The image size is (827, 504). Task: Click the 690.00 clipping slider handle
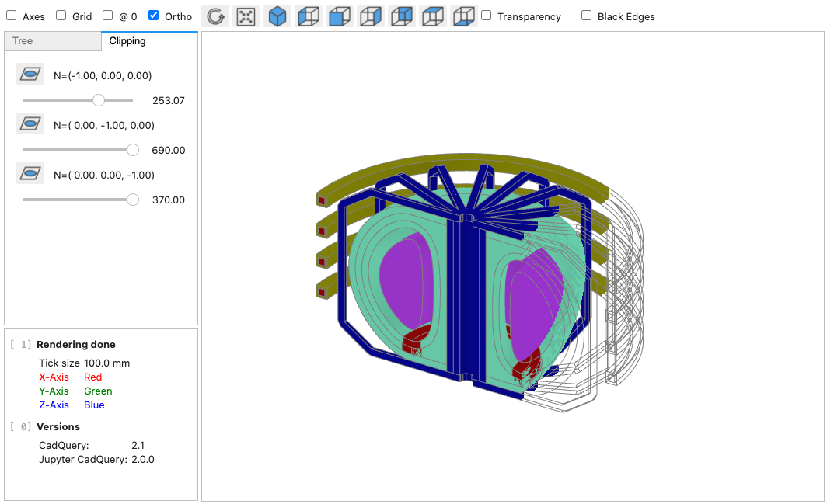[x=133, y=150]
